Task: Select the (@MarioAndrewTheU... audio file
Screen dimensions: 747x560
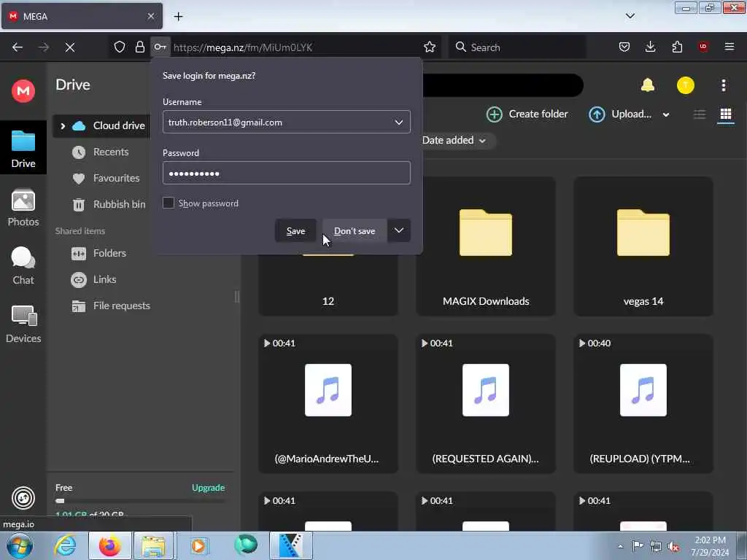Action: click(328, 404)
